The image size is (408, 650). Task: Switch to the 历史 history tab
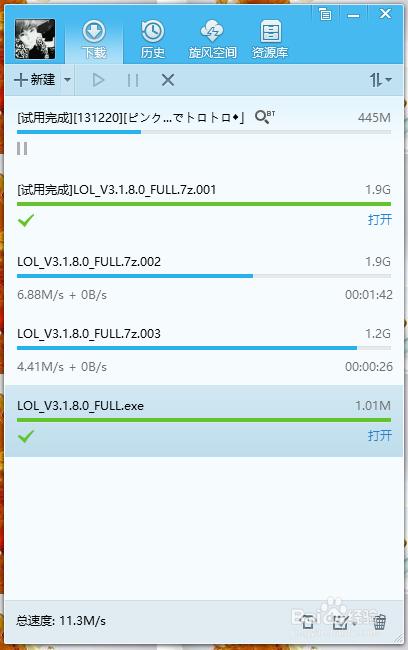(x=153, y=40)
